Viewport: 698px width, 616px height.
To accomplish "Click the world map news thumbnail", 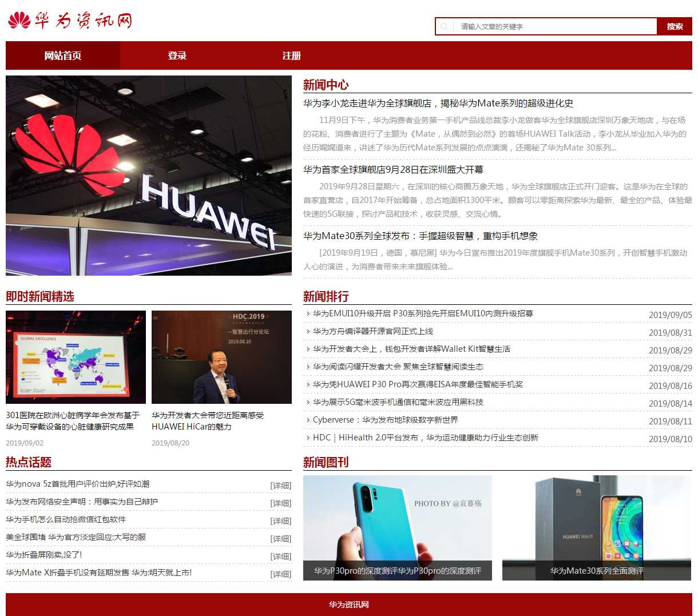I will (x=76, y=357).
